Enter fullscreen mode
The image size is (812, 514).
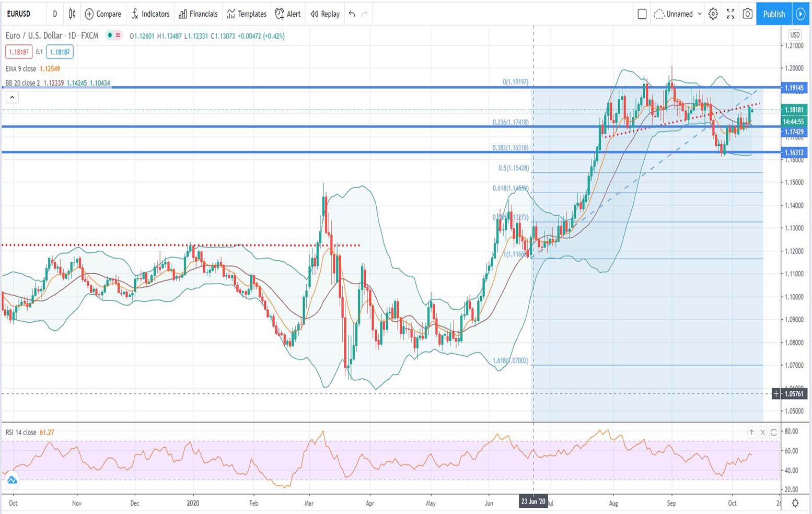pos(730,14)
